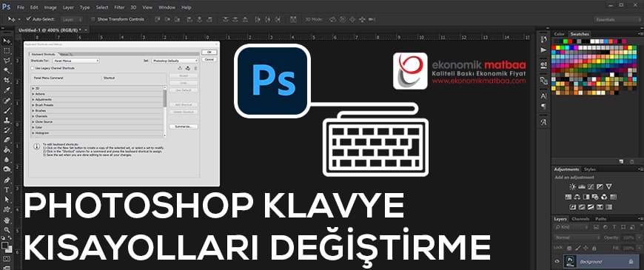Click the Auto-Align Layers icon in options bar
This screenshot has height=270, width=644.
293,19
